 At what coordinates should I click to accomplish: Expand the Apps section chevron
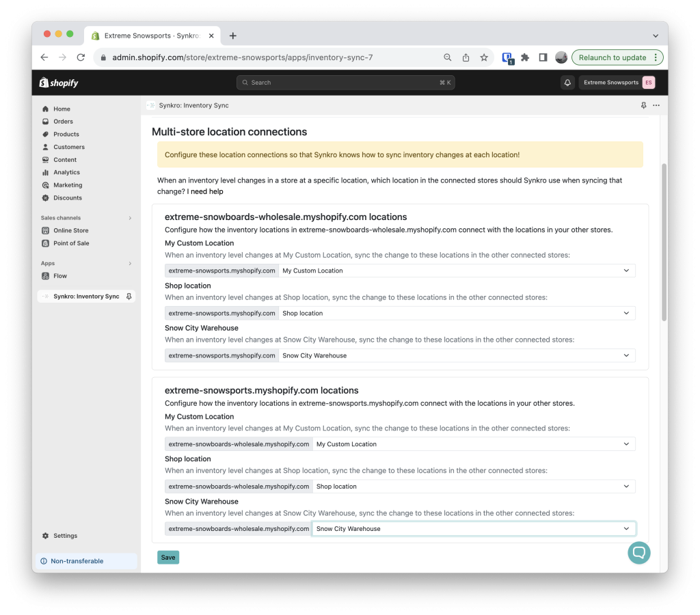(x=130, y=263)
